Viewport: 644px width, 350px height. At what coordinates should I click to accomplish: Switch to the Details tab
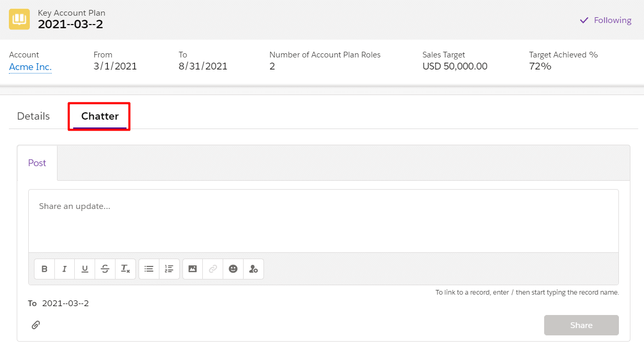[x=33, y=116]
